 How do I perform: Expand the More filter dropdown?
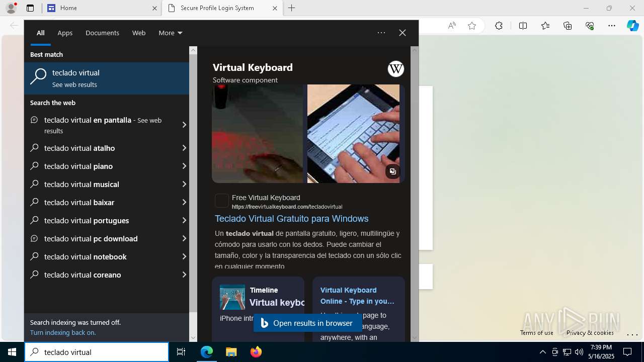pos(171,33)
